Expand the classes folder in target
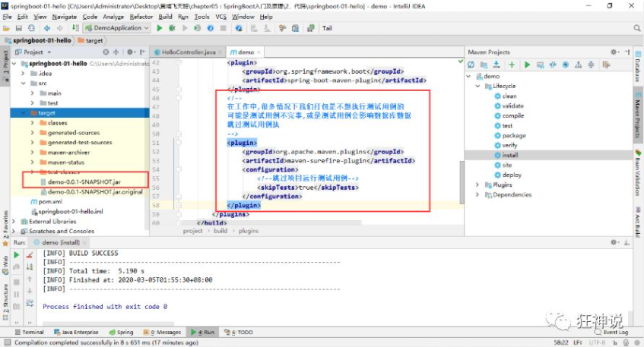Image resolution: width=644 pixels, height=347 pixels. click(x=33, y=123)
